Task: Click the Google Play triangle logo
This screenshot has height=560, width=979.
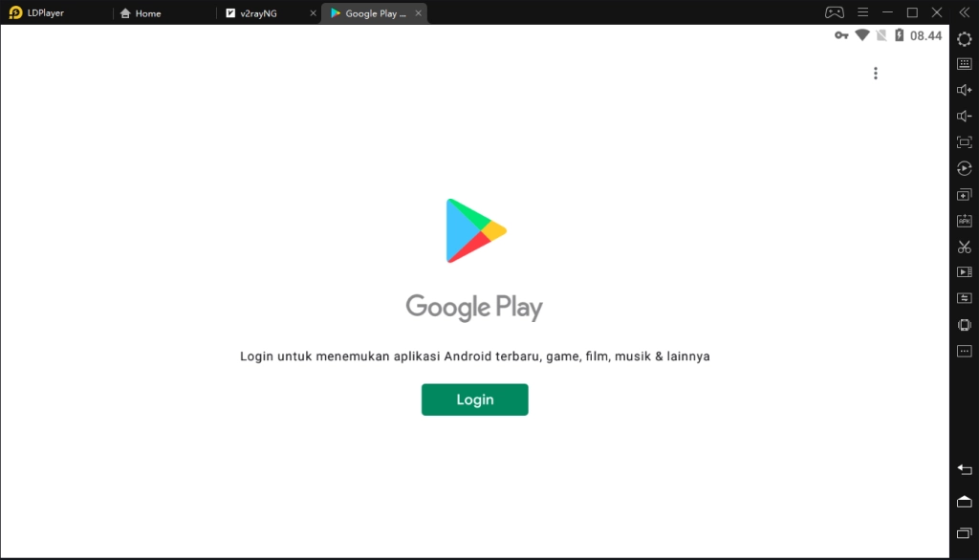Action: [x=476, y=230]
